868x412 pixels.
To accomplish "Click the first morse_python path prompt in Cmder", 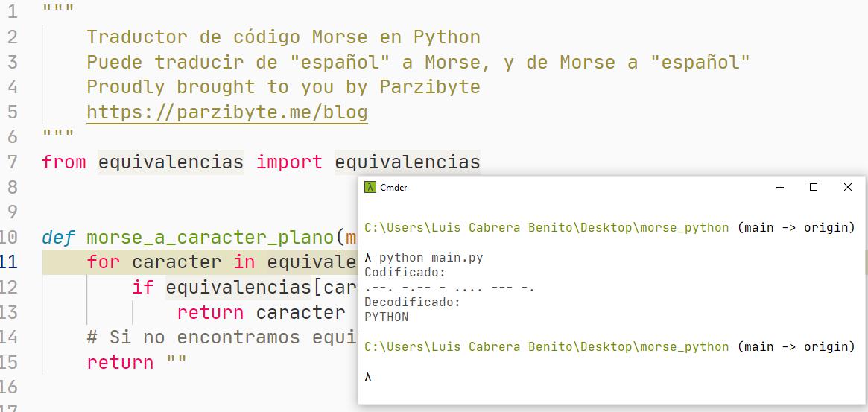I will (546, 227).
